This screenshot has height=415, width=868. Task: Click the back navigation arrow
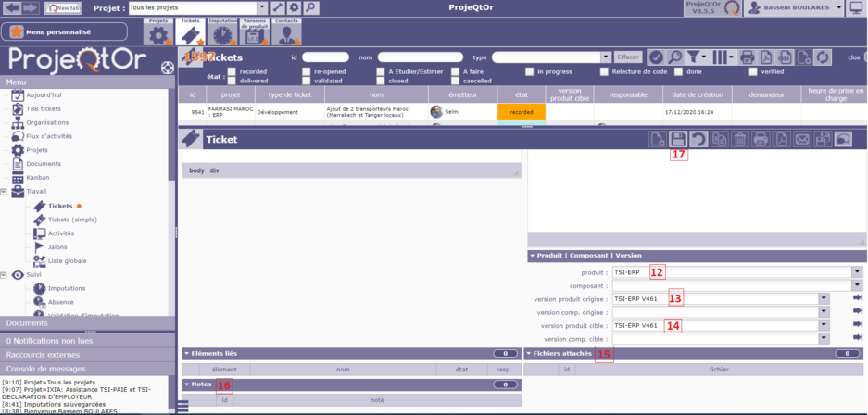click(x=12, y=7)
